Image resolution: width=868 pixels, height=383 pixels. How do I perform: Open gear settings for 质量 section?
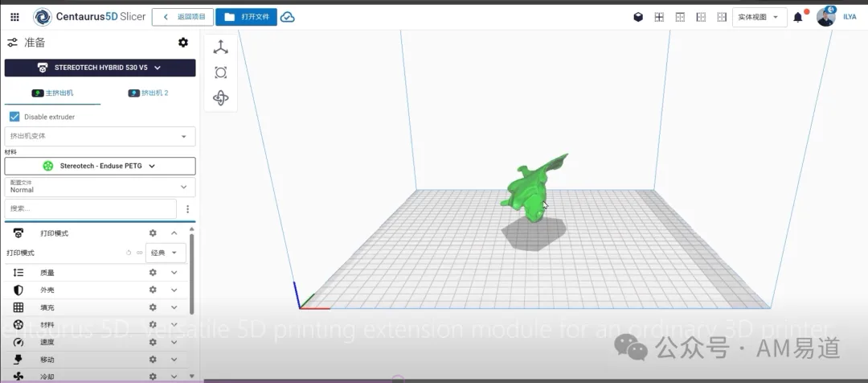point(153,273)
